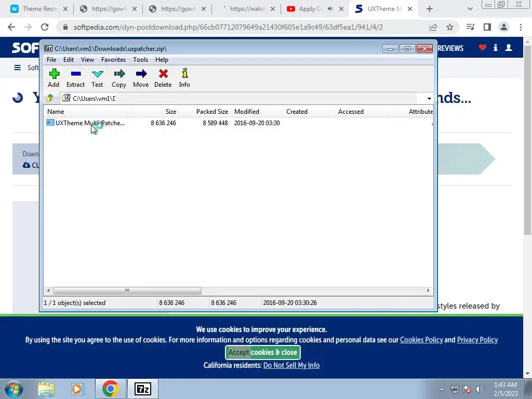Click Do Not Sell My Info link
Image resolution: width=532 pixels, height=399 pixels.
pyautogui.click(x=291, y=365)
